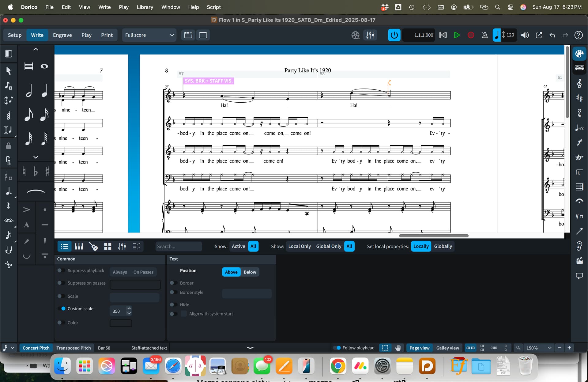Open the dynamics panel

[579, 142]
